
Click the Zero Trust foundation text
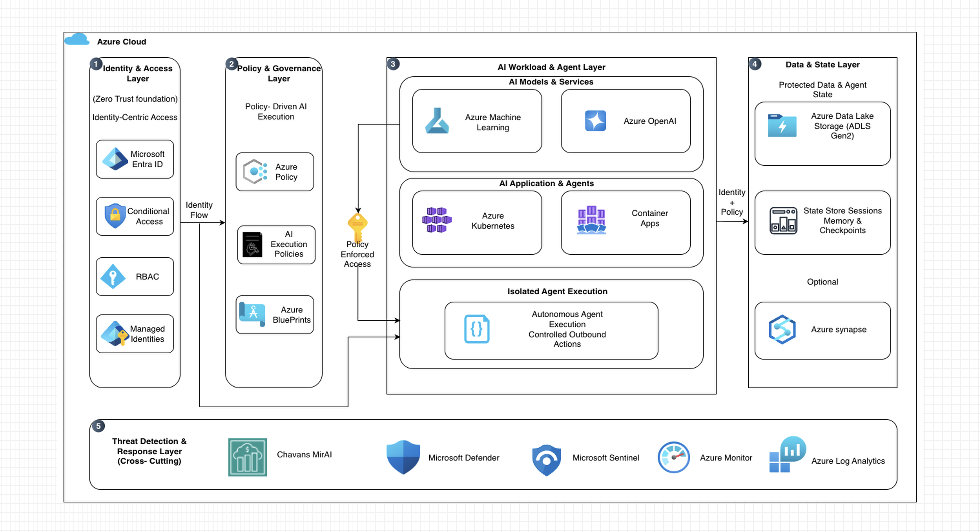click(x=135, y=99)
